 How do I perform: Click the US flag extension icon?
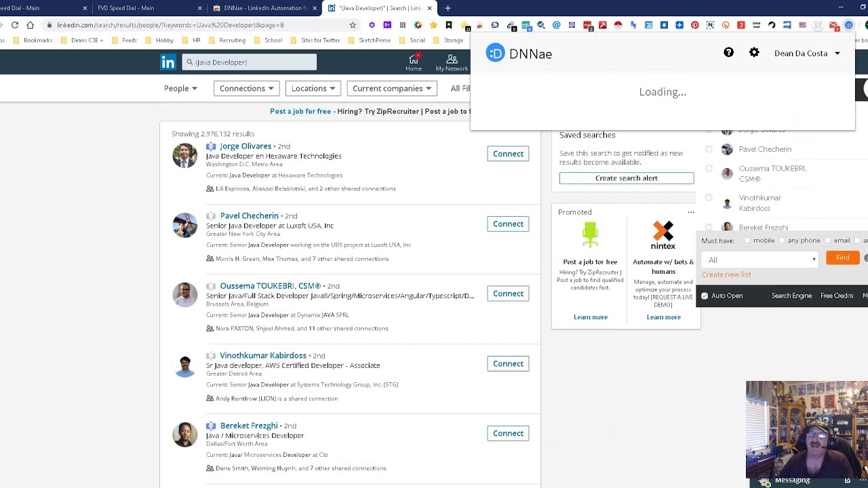coord(802,25)
